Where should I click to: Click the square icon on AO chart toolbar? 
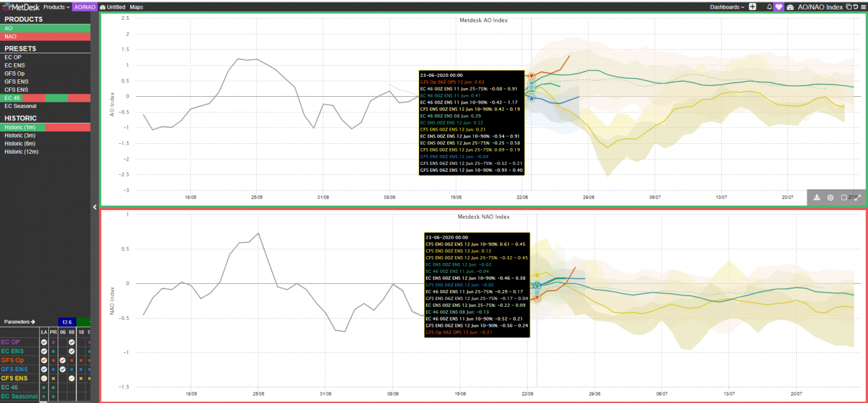[844, 197]
